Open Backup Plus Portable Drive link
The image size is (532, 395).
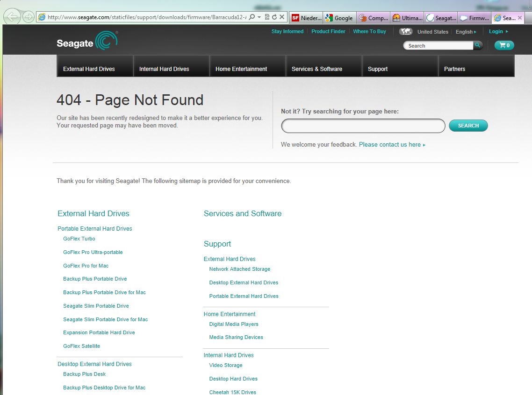point(95,279)
